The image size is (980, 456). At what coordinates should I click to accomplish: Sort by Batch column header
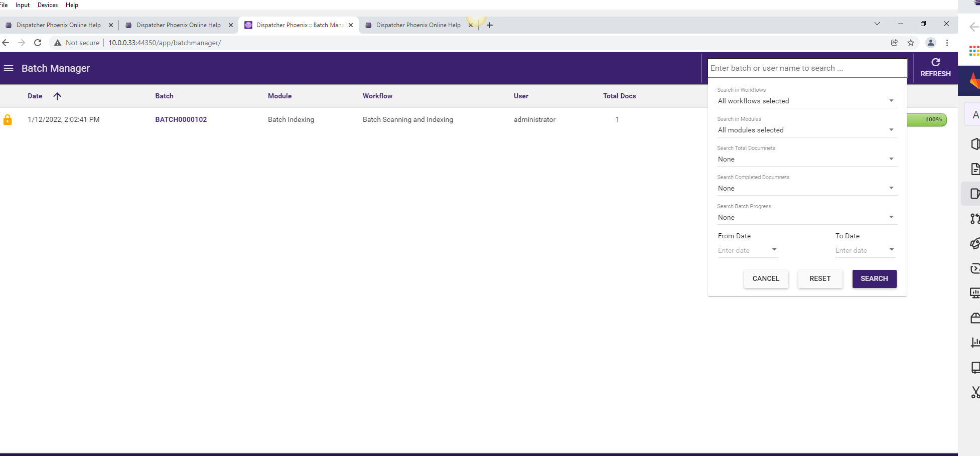click(164, 96)
